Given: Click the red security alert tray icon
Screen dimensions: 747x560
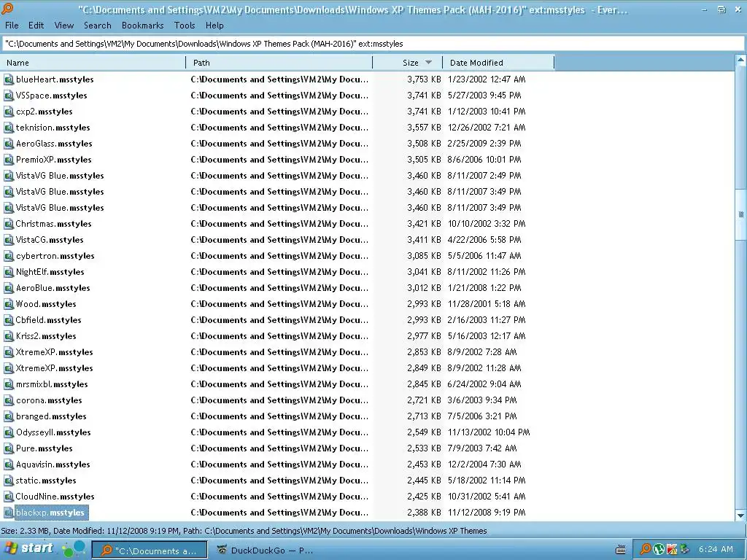Looking at the screenshot, I should coord(672,549).
